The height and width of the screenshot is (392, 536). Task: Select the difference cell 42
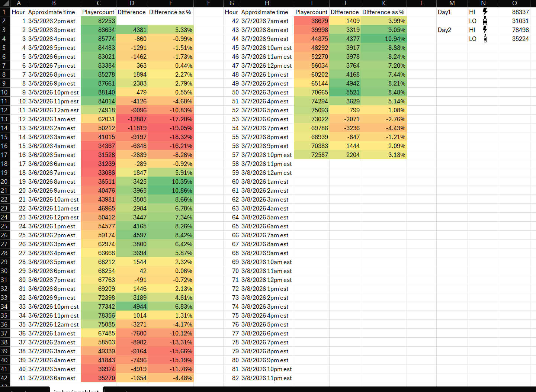(132, 271)
